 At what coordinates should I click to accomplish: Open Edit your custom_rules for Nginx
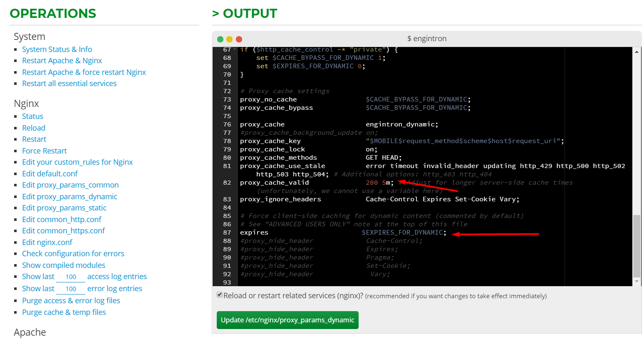[77, 162]
